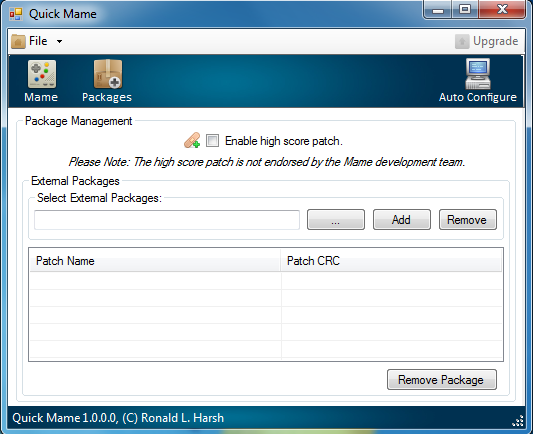Click the File folder icon

[18, 41]
